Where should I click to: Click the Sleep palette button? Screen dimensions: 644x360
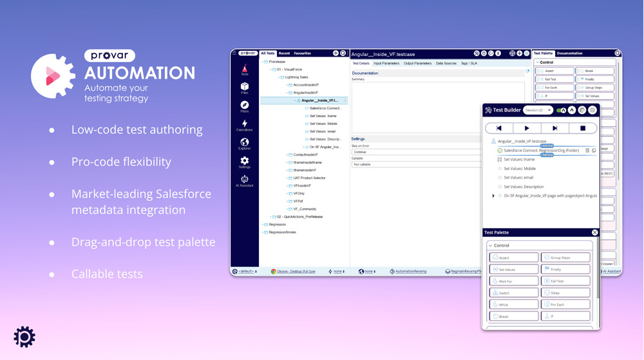(x=565, y=292)
